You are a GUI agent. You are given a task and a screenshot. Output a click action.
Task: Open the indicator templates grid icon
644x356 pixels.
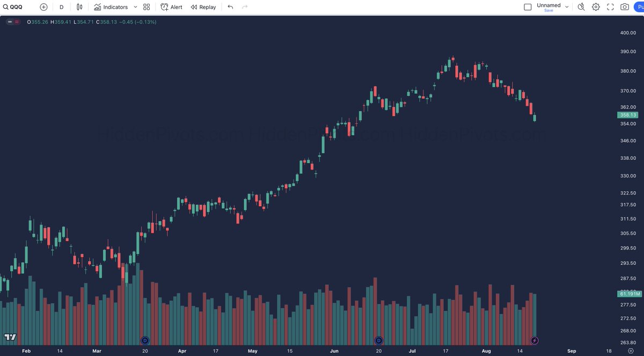tap(147, 7)
